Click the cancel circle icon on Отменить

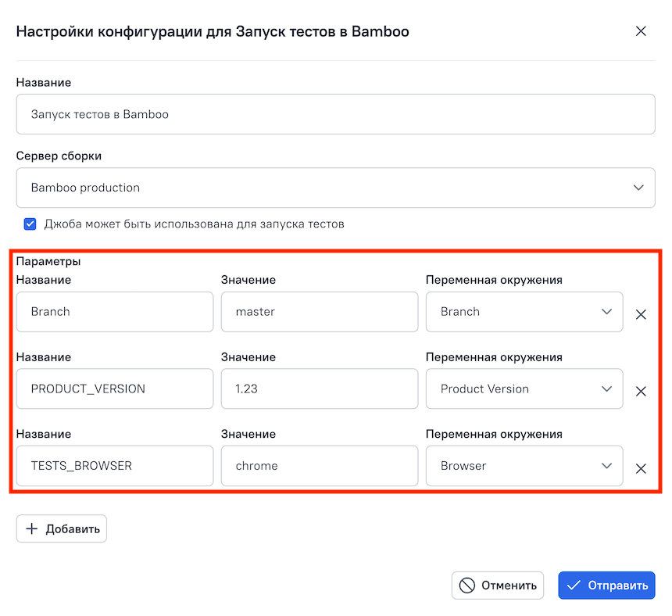[467, 586]
